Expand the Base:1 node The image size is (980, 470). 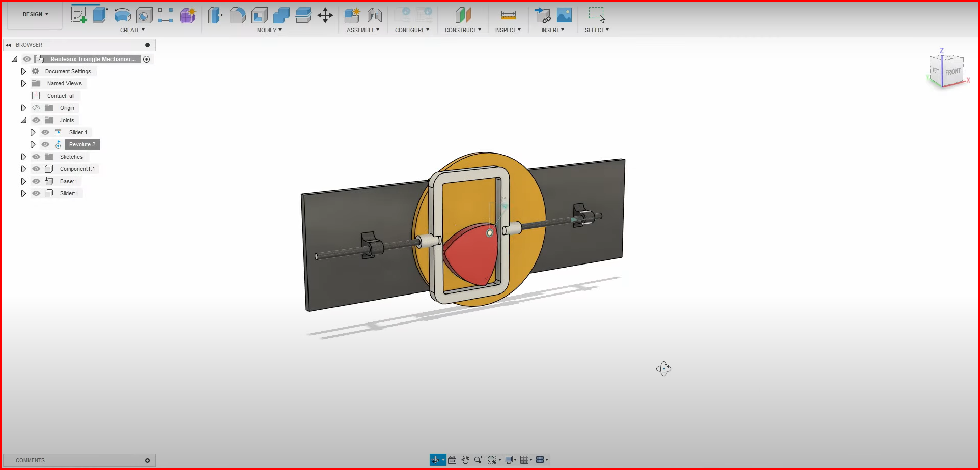click(23, 181)
